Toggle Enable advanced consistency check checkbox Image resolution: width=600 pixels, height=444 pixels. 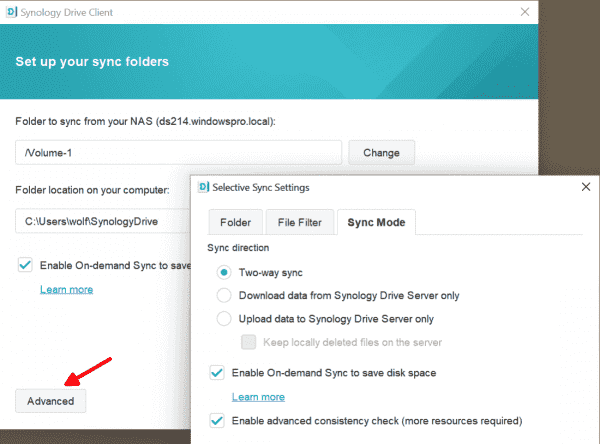217,421
